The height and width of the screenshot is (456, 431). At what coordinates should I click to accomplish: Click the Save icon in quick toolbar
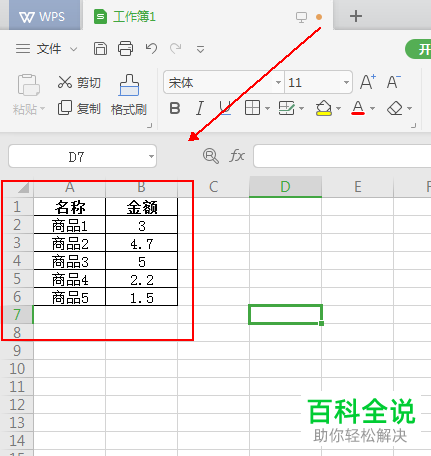tap(100, 49)
